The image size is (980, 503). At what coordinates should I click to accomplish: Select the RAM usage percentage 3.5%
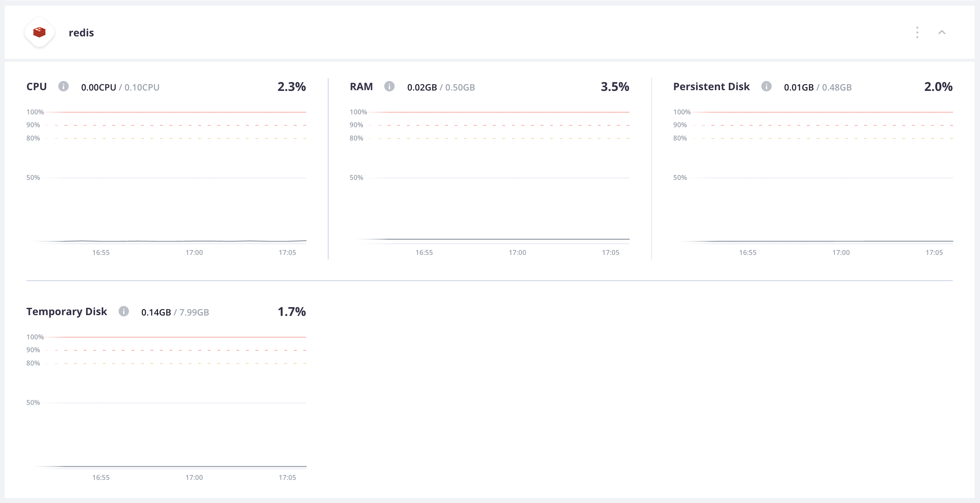[615, 86]
